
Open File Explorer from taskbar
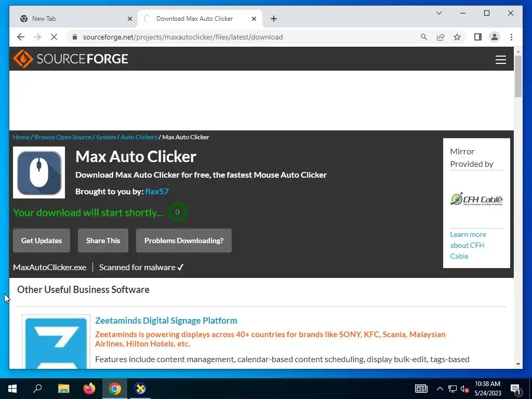tap(63, 389)
